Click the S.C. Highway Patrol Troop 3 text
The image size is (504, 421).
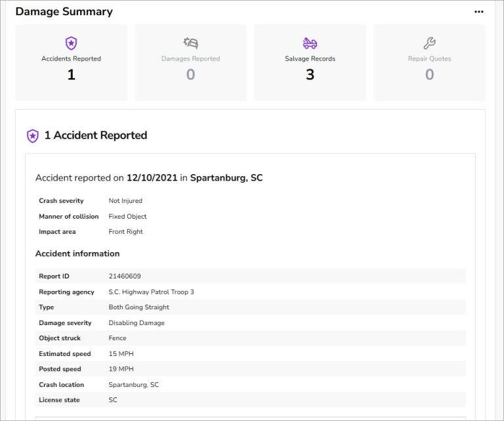[151, 292]
